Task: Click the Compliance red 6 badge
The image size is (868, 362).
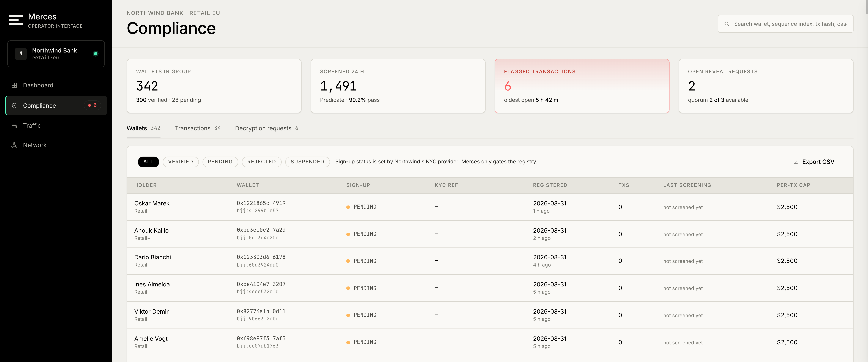Action: point(92,105)
